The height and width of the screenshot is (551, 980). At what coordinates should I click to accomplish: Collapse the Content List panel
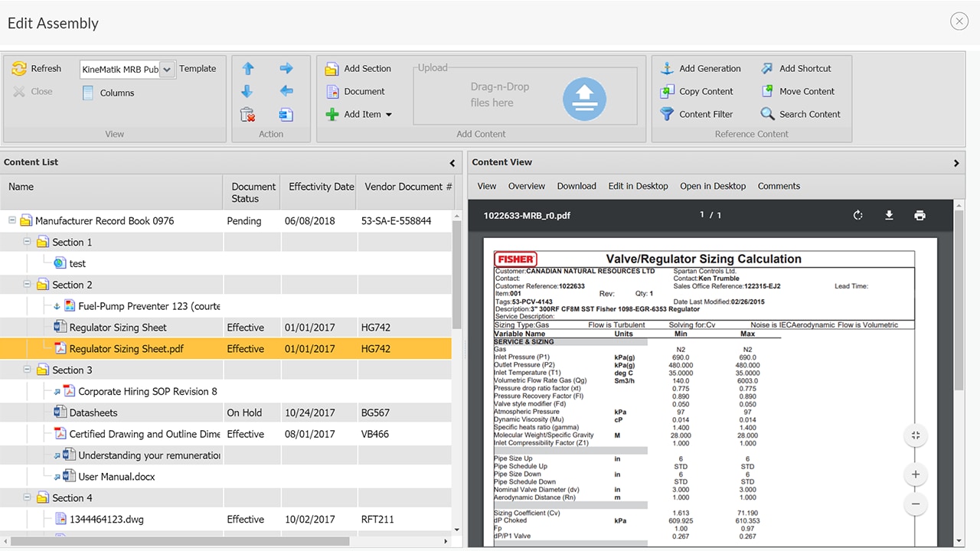[452, 163]
